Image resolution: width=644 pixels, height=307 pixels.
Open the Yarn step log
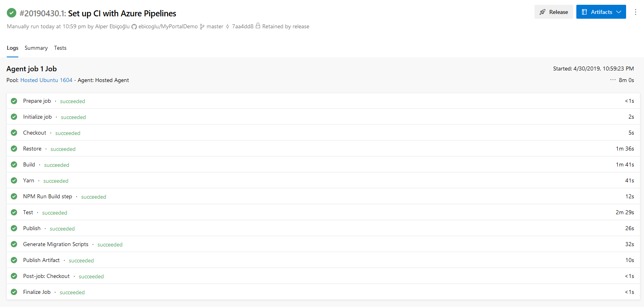click(323, 180)
